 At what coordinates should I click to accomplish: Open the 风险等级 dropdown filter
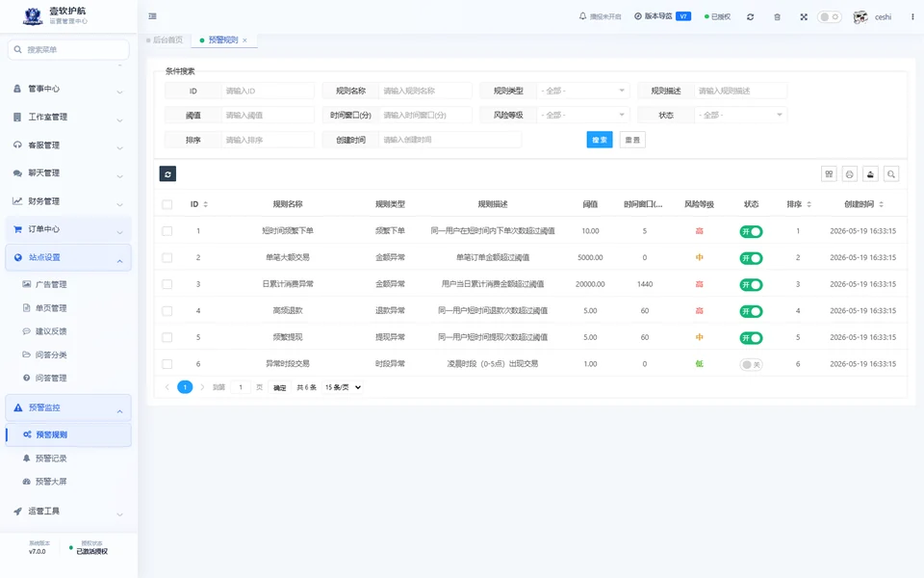click(x=583, y=115)
